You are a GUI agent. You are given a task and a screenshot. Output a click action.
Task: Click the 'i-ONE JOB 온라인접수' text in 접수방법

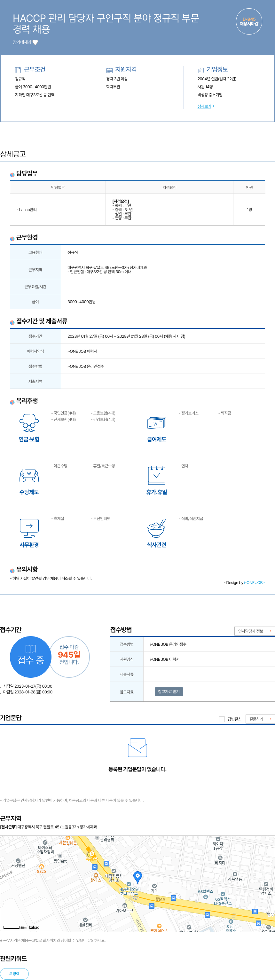tap(168, 644)
